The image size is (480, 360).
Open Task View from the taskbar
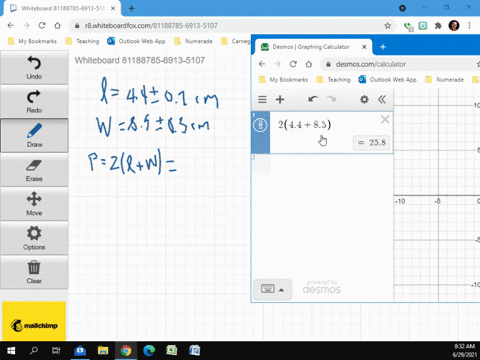click(x=56, y=351)
